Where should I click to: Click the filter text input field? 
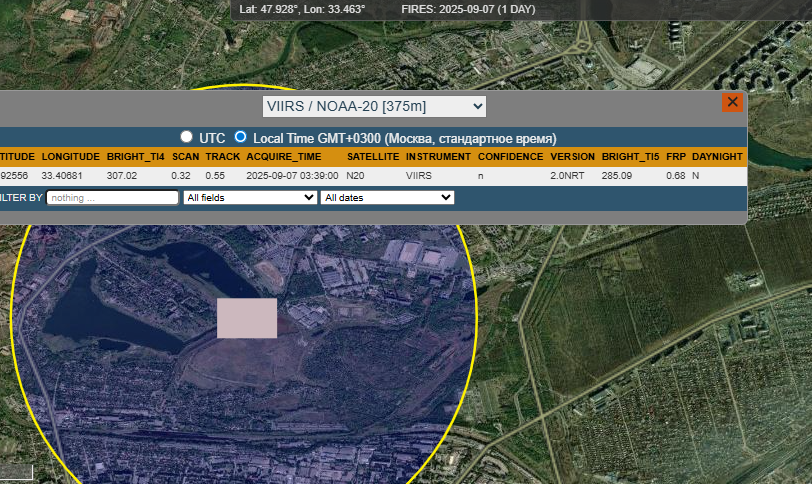pyautogui.click(x=112, y=198)
